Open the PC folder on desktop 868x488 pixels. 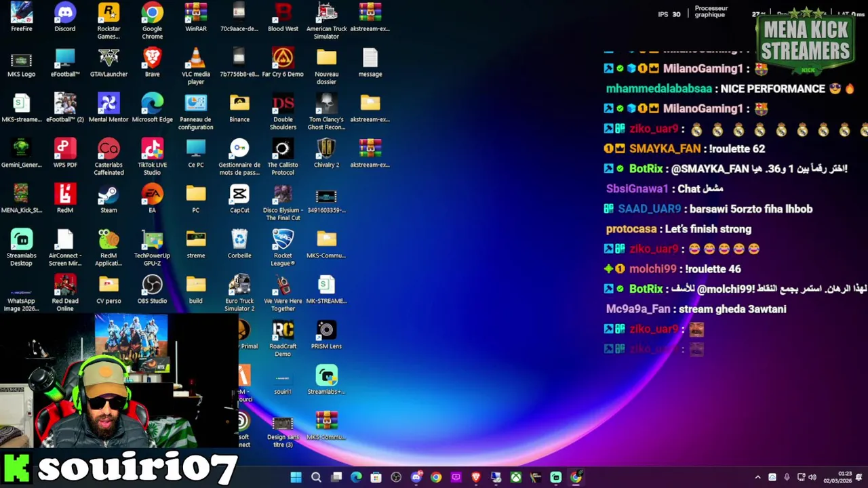click(196, 199)
